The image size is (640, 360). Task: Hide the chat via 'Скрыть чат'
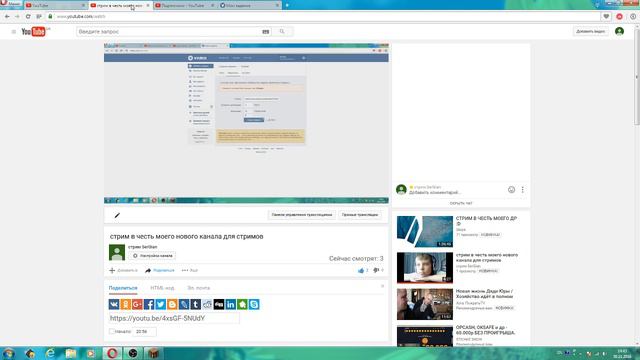[461, 203]
